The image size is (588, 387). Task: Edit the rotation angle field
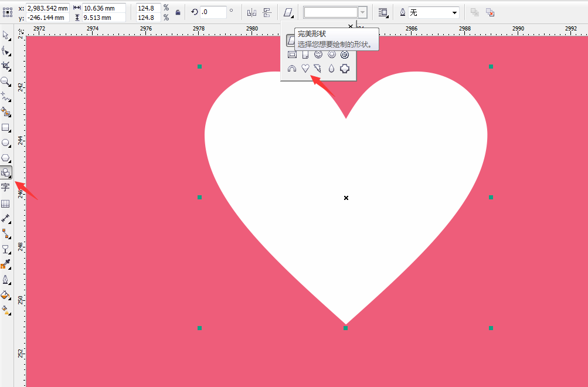point(213,12)
